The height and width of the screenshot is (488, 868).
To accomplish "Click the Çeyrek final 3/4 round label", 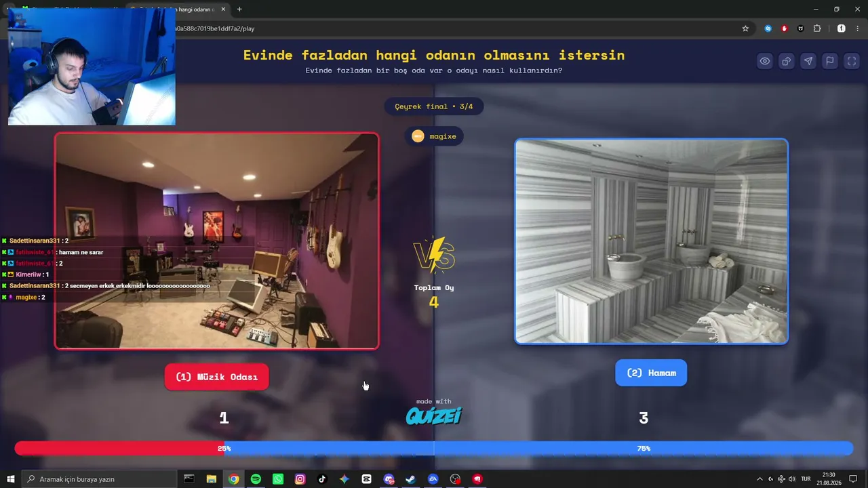I will 434,106.
